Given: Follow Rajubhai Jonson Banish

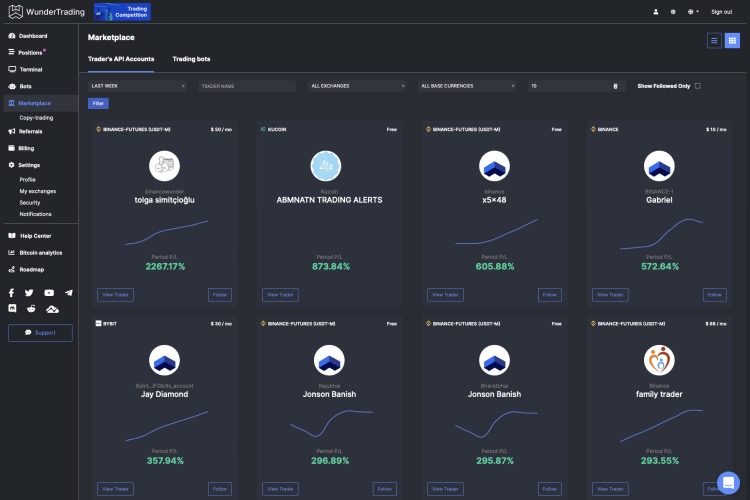Looking at the screenshot, I should [x=385, y=489].
